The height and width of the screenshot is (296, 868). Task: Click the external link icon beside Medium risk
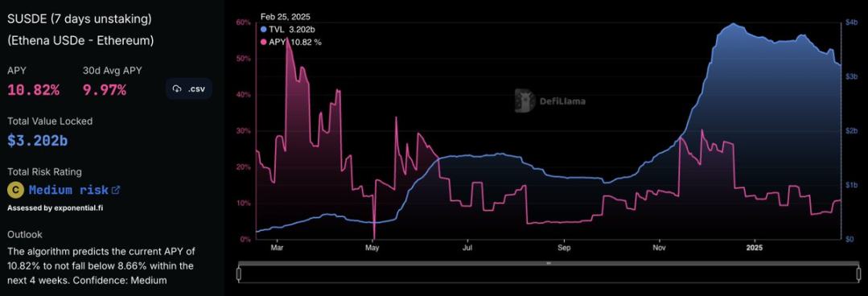(x=116, y=190)
